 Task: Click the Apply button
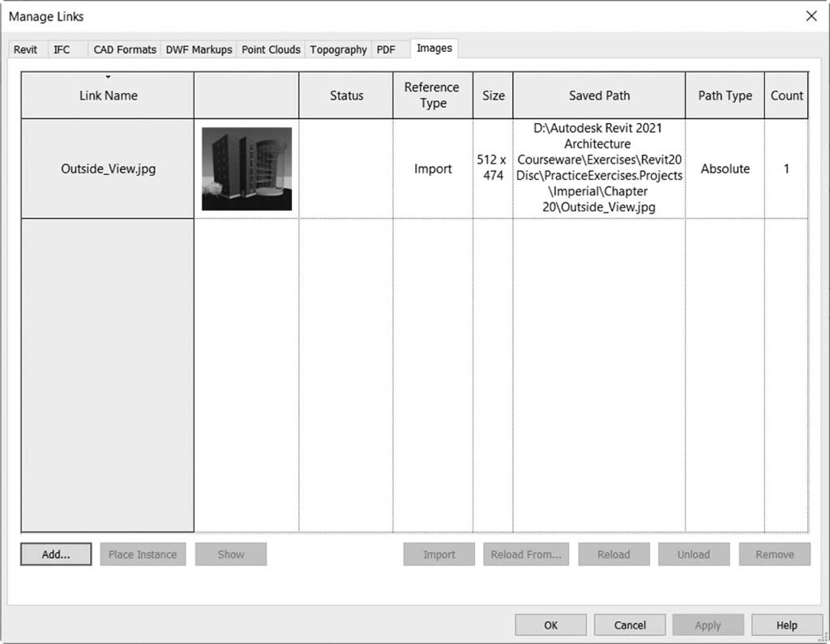708,625
